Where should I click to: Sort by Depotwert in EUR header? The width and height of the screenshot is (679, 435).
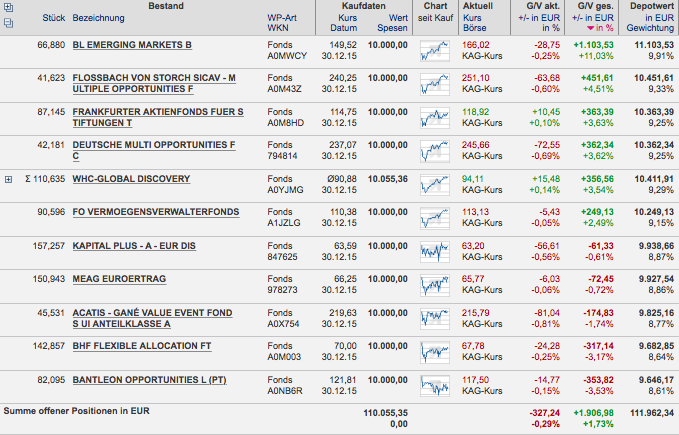pyautogui.click(x=660, y=18)
